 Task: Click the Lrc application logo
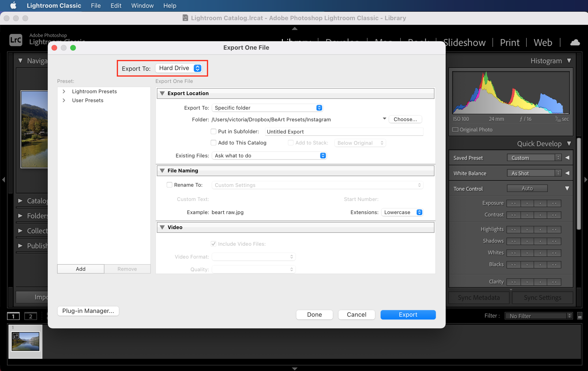click(x=16, y=40)
